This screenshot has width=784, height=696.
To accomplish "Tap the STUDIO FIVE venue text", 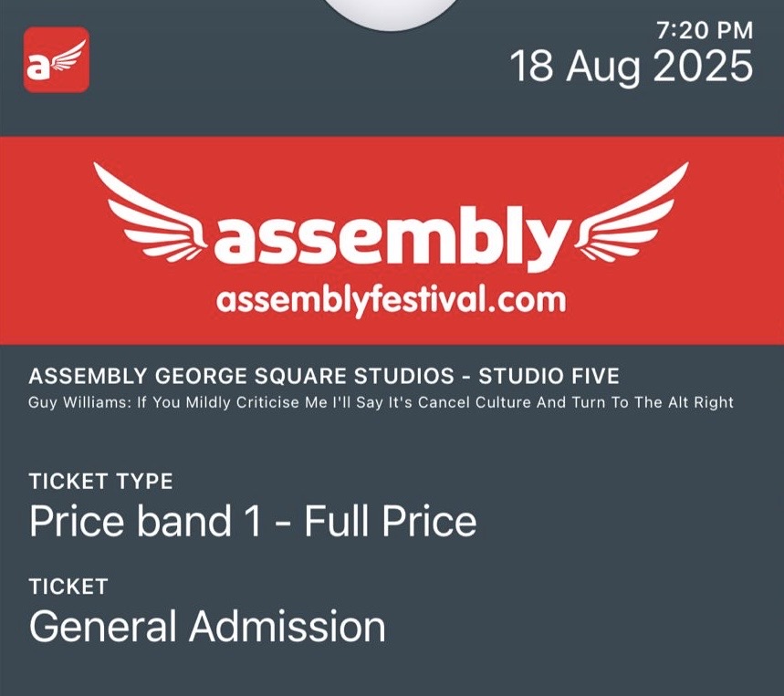I will 549,376.
